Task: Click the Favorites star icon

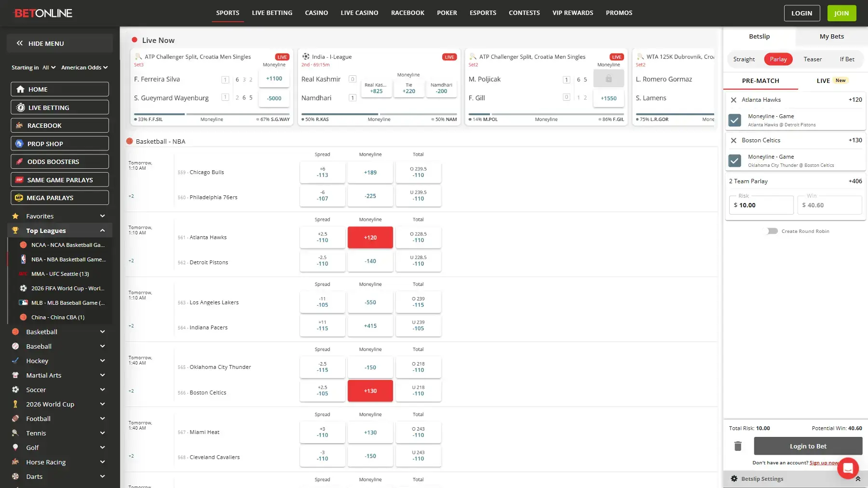Action: [x=15, y=216]
